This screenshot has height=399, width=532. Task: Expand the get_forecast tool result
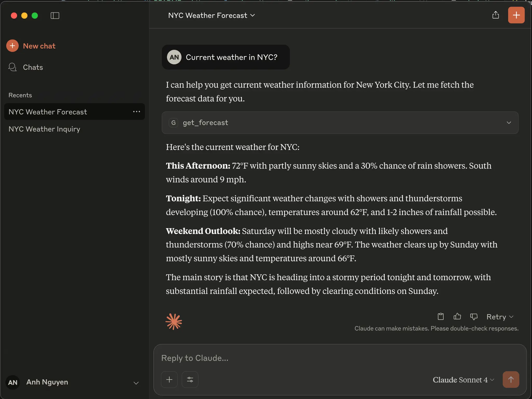(509, 122)
